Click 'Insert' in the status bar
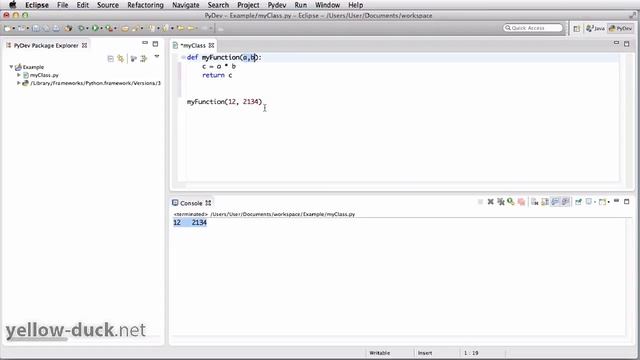Viewport: 640px width, 360px height. point(425,353)
